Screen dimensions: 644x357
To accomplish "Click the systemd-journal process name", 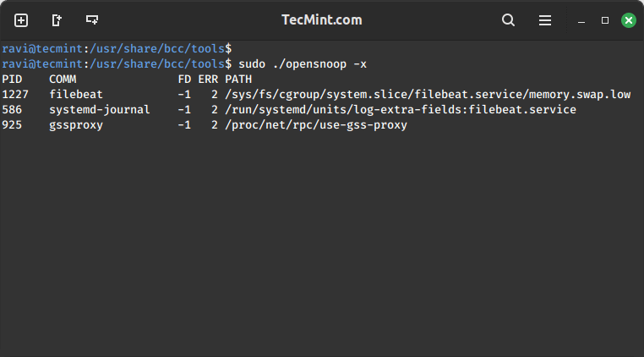I will [100, 110].
